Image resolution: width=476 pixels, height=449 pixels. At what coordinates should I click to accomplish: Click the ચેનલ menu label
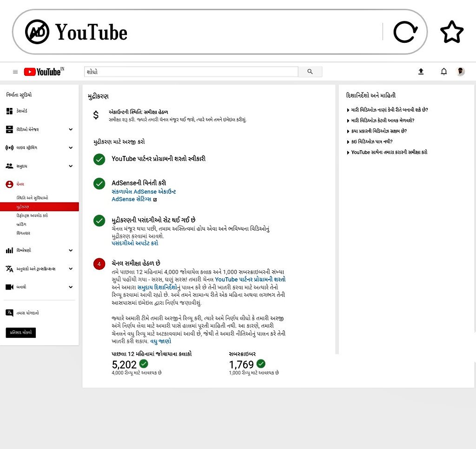coord(20,184)
